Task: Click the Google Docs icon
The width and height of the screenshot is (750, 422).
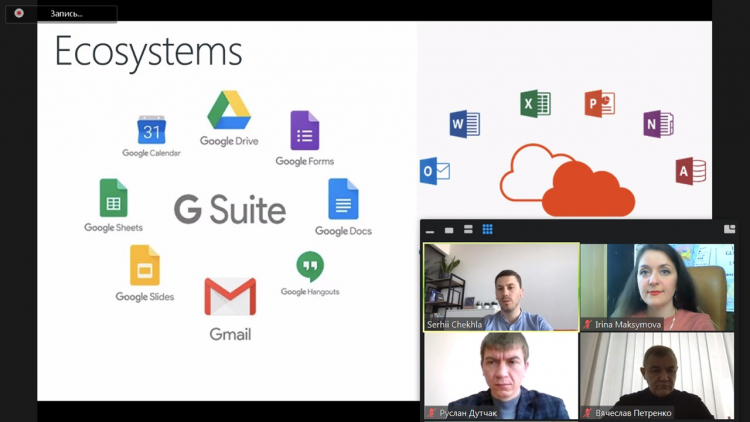Action: 343,200
